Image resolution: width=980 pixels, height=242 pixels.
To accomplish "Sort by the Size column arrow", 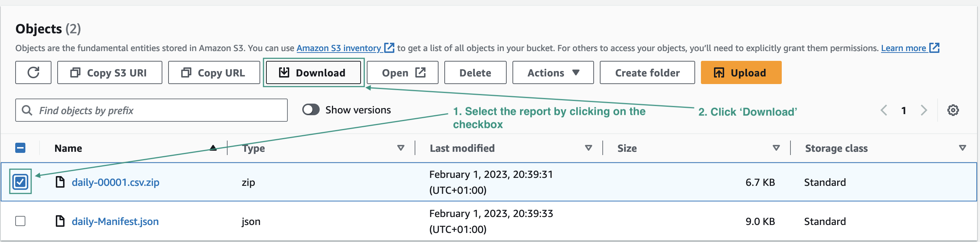I will (776, 148).
